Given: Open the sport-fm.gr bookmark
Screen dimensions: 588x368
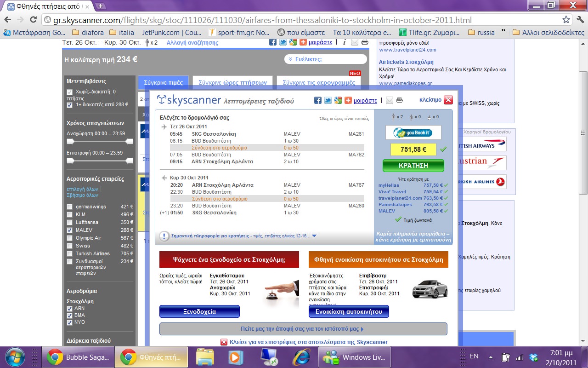Looking at the screenshot, I should 239,32.
